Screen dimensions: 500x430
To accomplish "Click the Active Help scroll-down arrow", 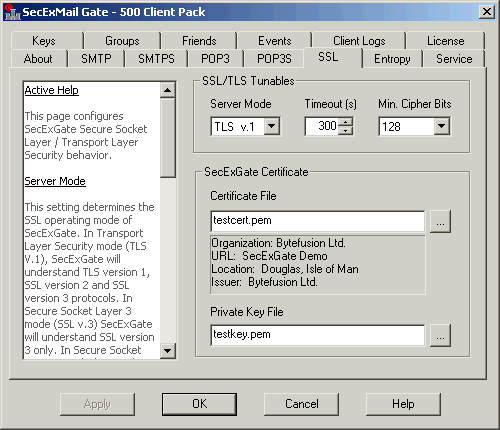I will (168, 351).
